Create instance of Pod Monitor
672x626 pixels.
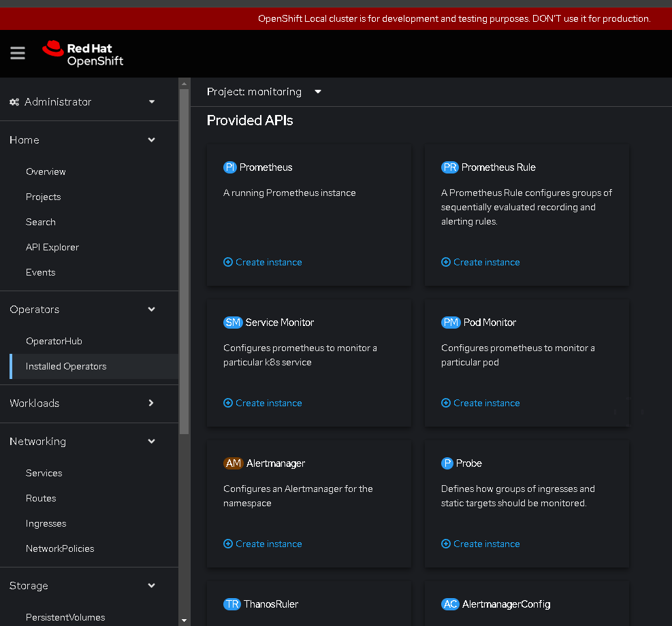pos(481,403)
